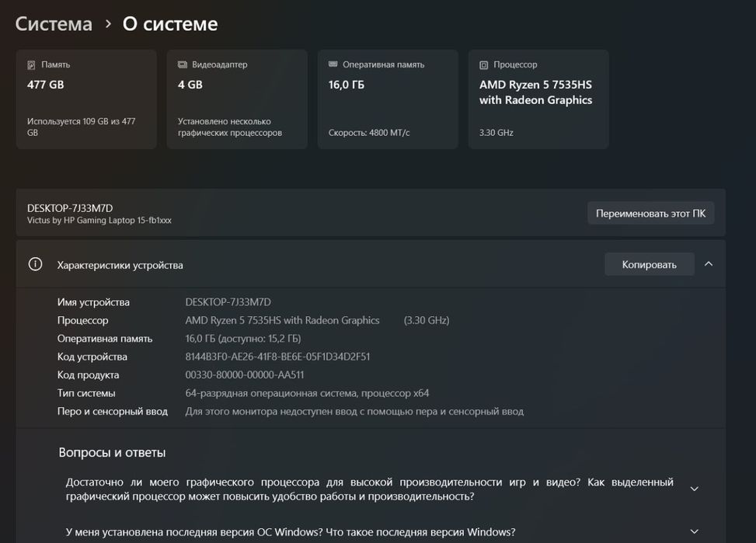Click the Код продукта value 00330-80000-00000-AA511
The width and height of the screenshot is (756, 543).
point(245,374)
